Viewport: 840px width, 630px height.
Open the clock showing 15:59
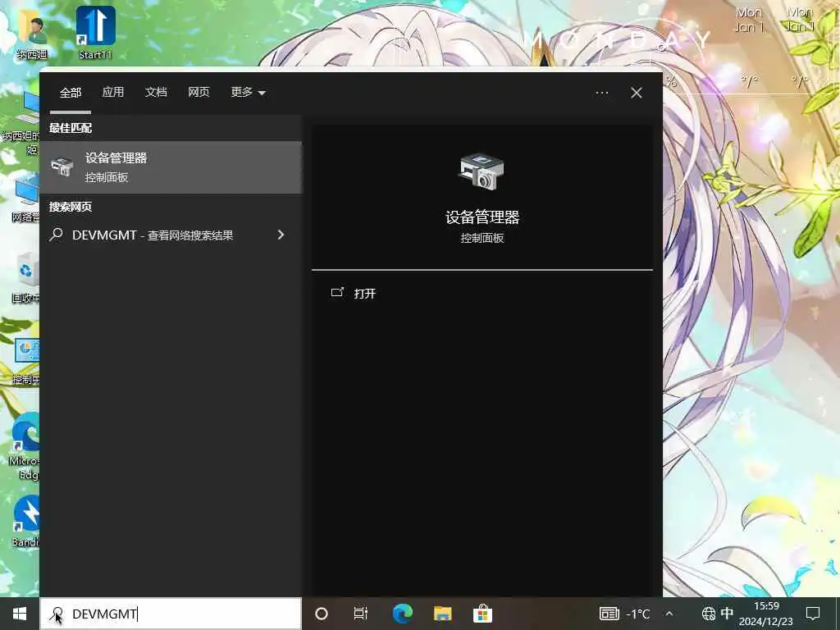pyautogui.click(x=766, y=614)
